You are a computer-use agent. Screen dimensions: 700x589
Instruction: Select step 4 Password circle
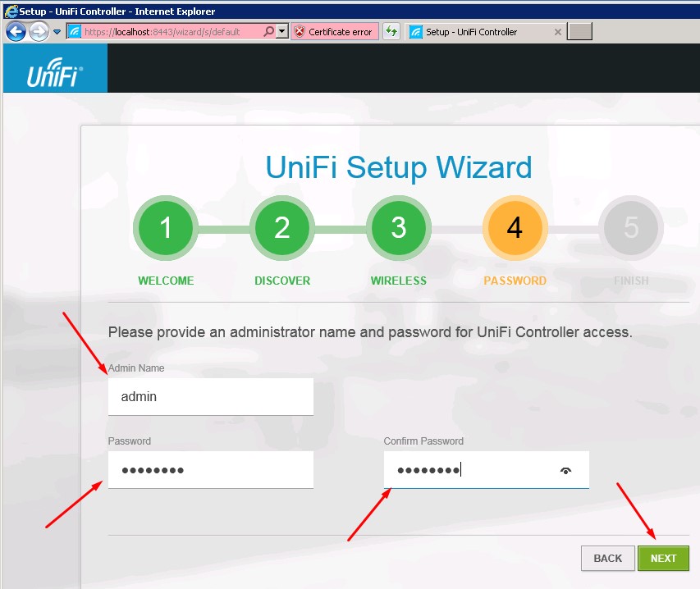(515, 227)
